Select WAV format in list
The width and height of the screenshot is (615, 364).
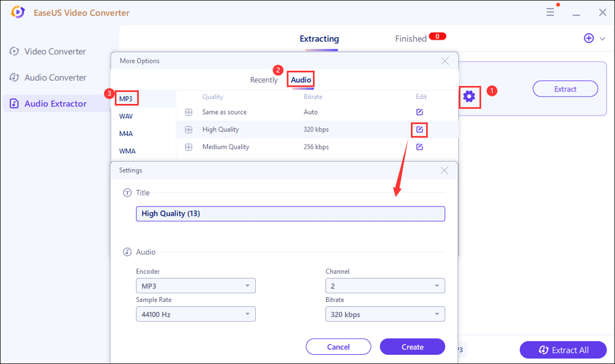click(127, 116)
